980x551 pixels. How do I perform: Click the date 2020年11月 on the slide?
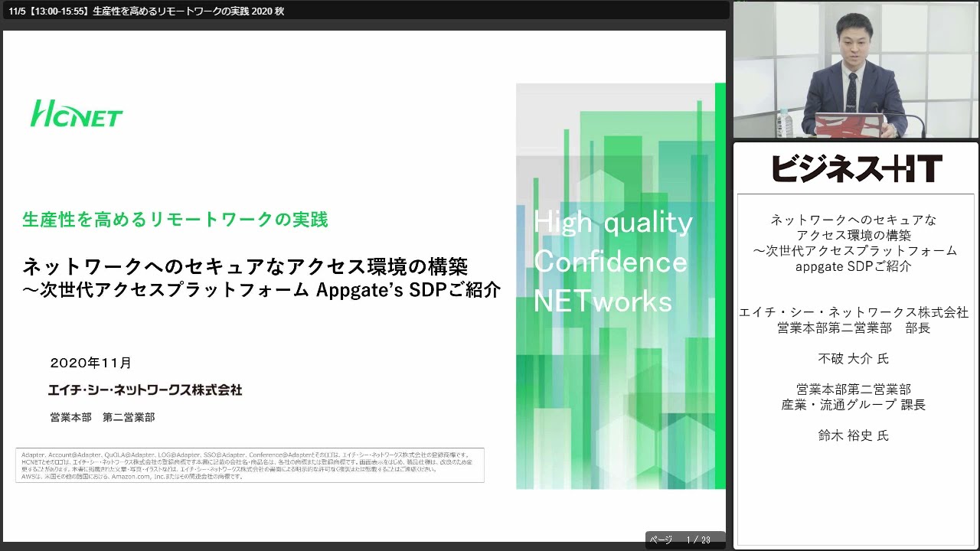91,363
